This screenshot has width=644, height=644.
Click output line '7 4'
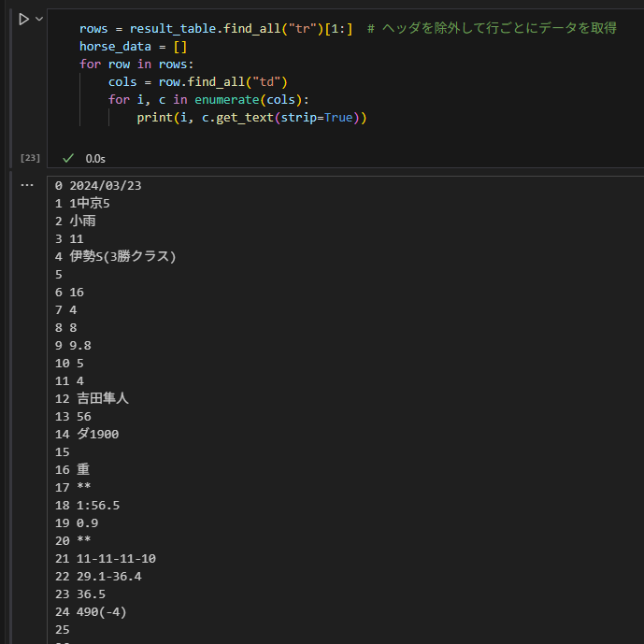pyautogui.click(x=65, y=309)
